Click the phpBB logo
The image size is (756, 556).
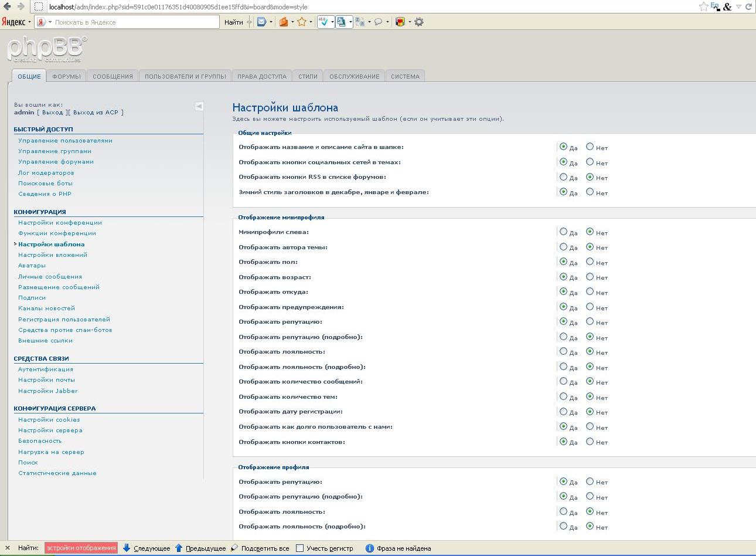(x=47, y=50)
